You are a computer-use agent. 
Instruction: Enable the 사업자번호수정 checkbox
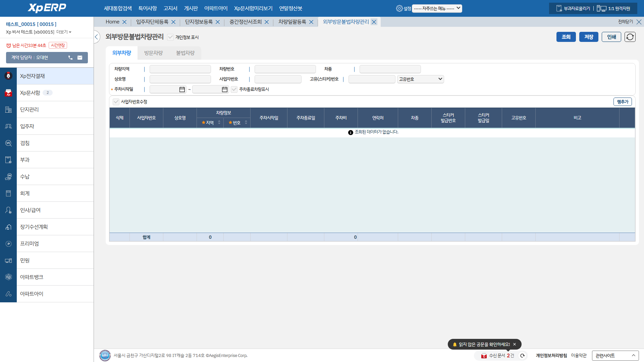116,102
